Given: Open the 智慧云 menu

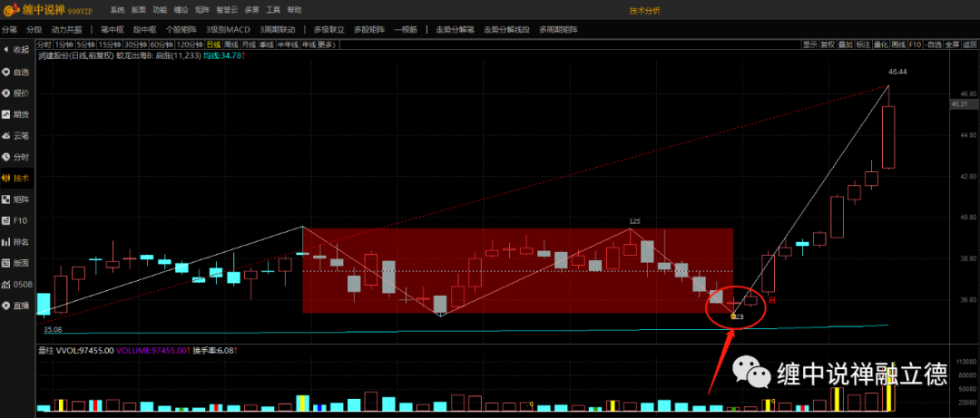Looking at the screenshot, I should tap(227, 11).
